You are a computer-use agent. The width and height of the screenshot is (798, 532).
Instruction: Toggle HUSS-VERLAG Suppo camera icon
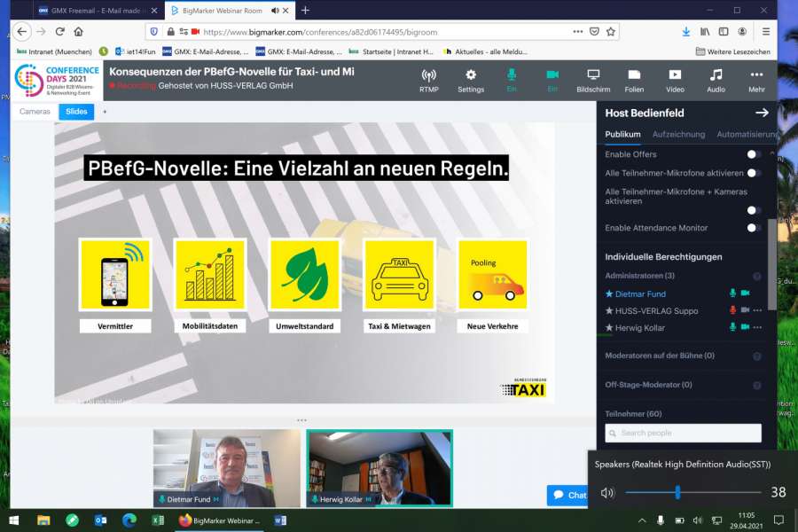coord(745,309)
